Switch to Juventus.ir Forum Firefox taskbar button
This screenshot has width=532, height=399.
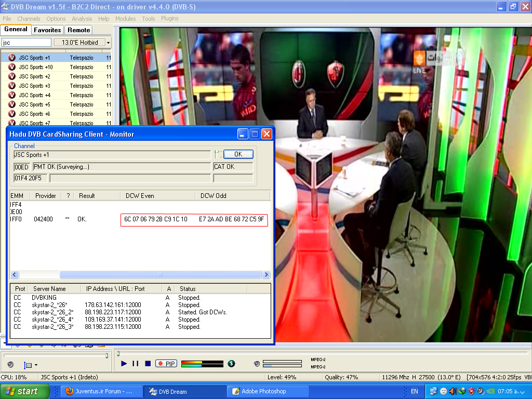coord(101,392)
